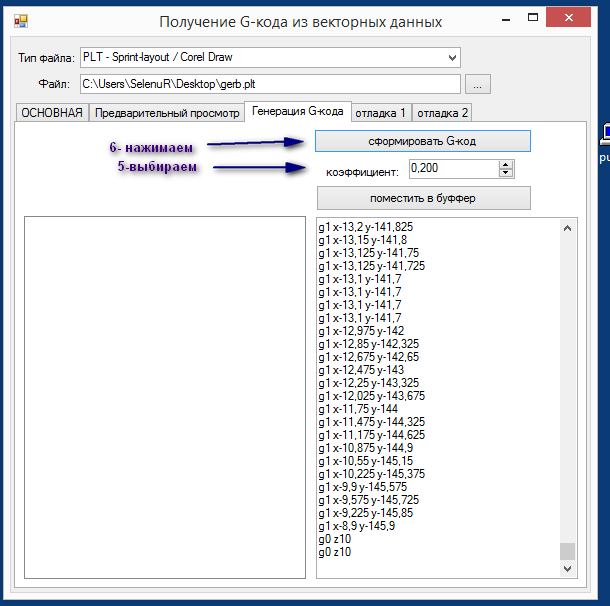Select line 'g1 x-11,175 y-144,625'
The image size is (610, 606).
pos(372,435)
